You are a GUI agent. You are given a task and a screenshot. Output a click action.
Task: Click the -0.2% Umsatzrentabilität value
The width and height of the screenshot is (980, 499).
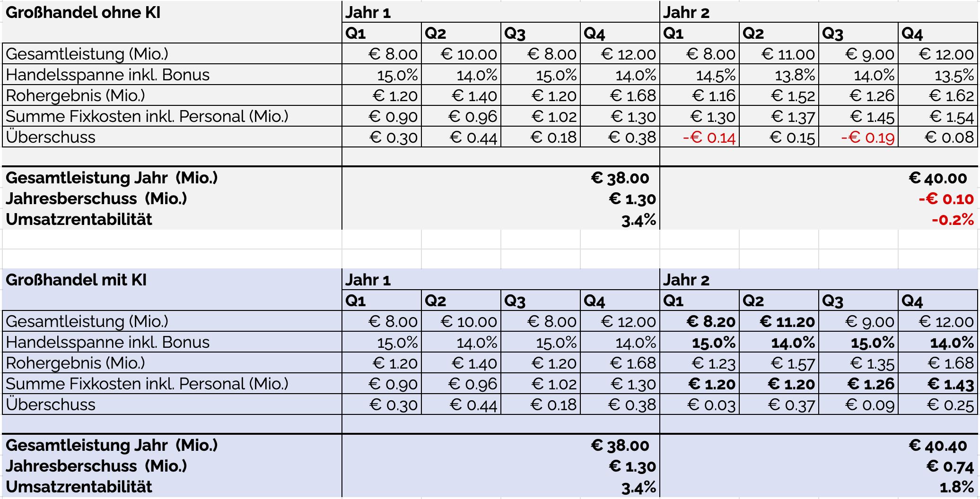953,220
